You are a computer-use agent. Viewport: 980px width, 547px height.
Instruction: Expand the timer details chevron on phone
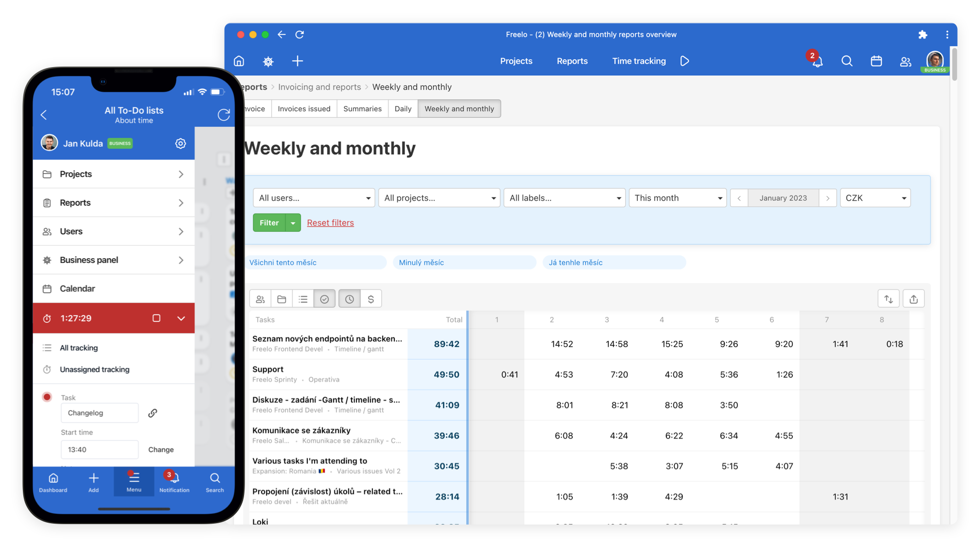point(181,318)
